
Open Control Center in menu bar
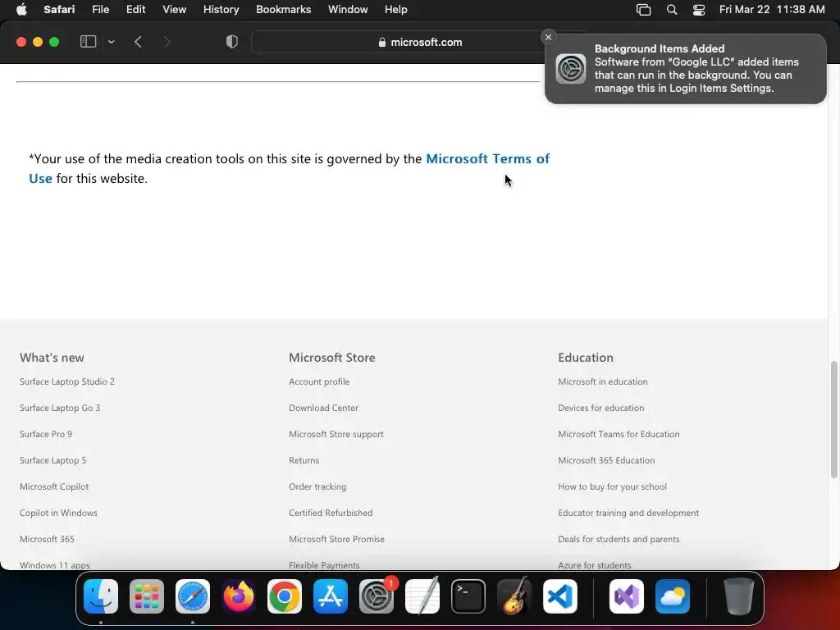[x=699, y=10]
